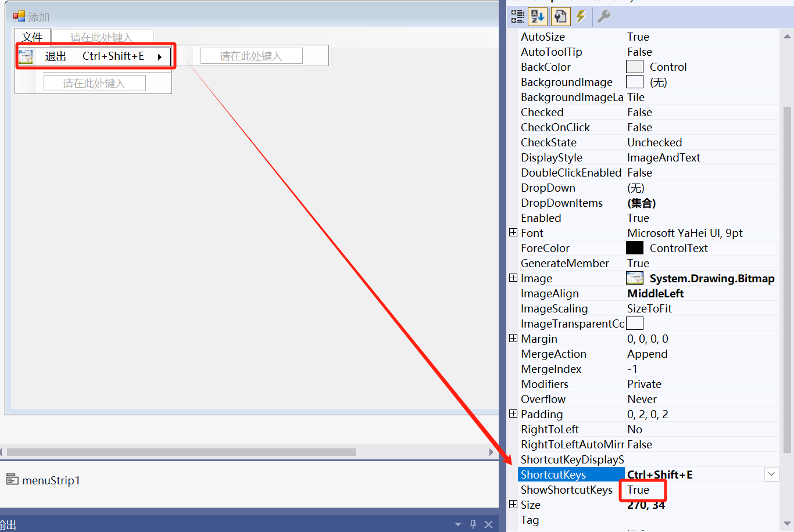Click the DropDownItems (集合) value
The height and width of the screenshot is (532, 794).
coord(642,203)
